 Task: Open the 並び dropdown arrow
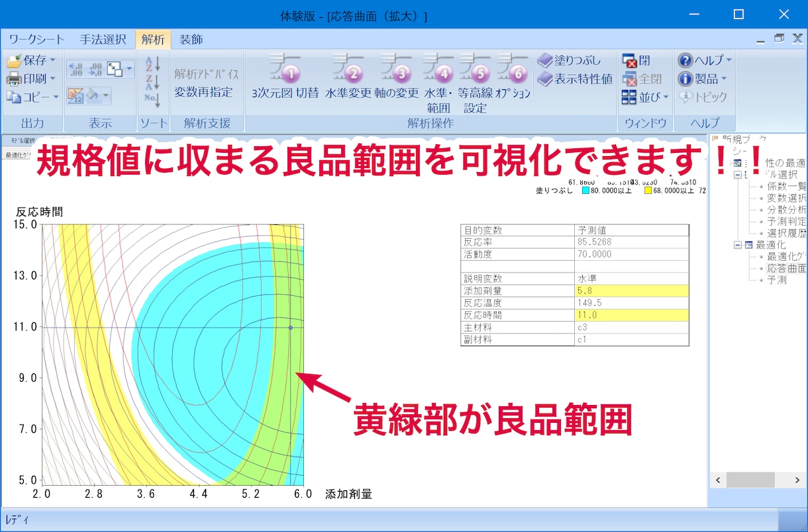point(666,98)
